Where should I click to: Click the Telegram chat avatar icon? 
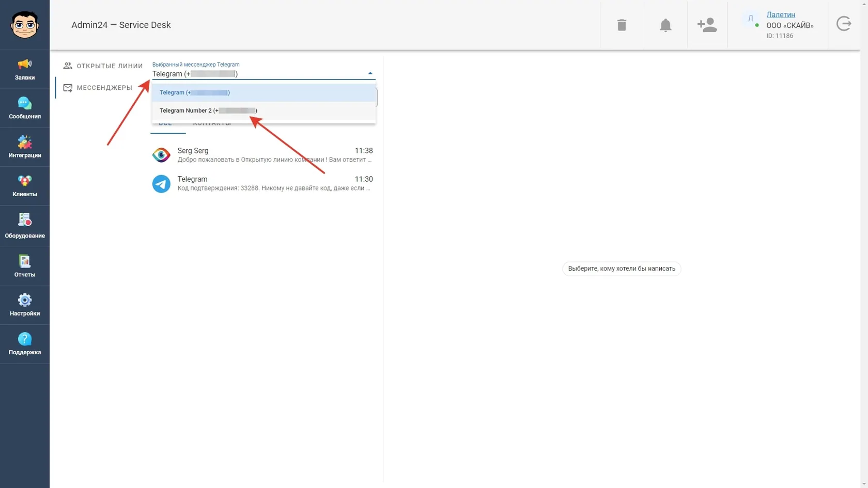tap(161, 183)
